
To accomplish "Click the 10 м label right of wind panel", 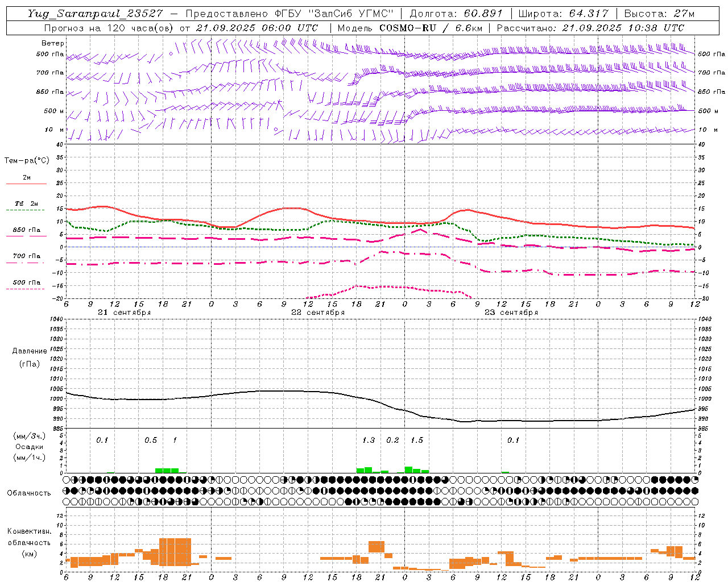I will [708, 130].
